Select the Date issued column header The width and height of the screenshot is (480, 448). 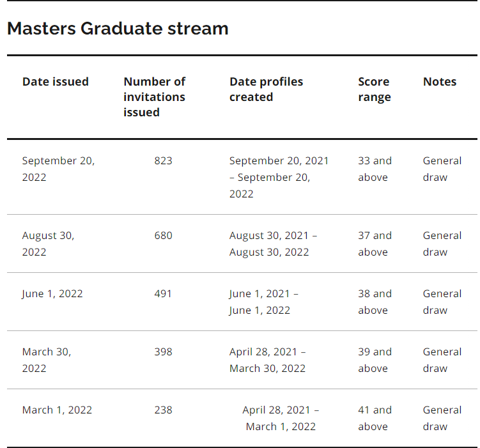56,82
